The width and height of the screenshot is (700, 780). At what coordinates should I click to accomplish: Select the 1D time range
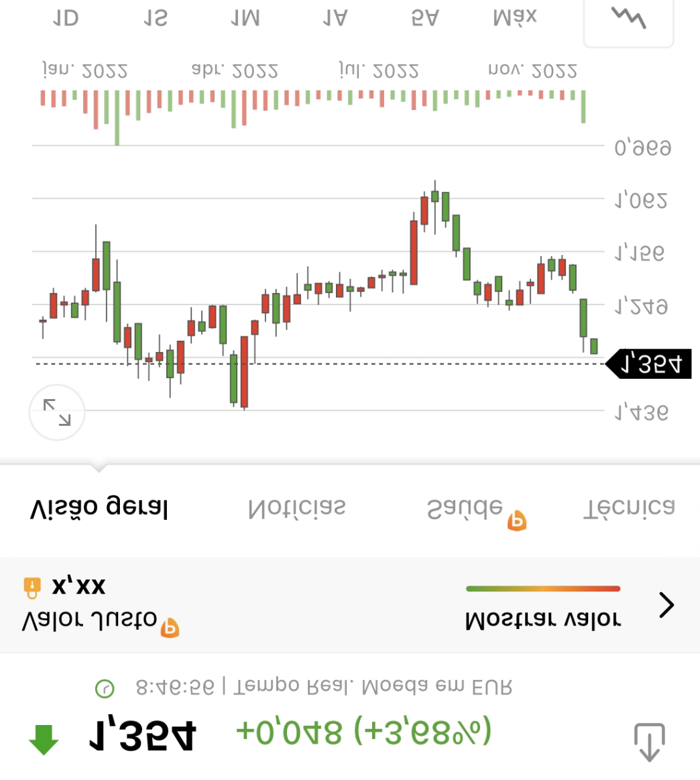66,18
